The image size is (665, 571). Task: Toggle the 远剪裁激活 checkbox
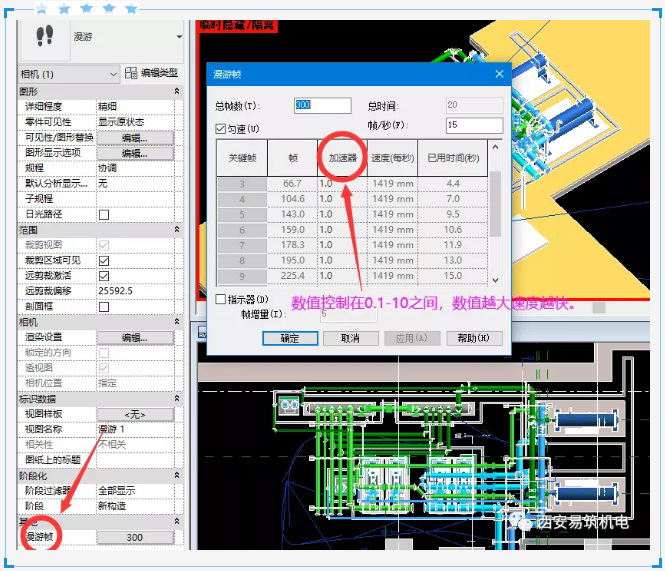tap(104, 276)
